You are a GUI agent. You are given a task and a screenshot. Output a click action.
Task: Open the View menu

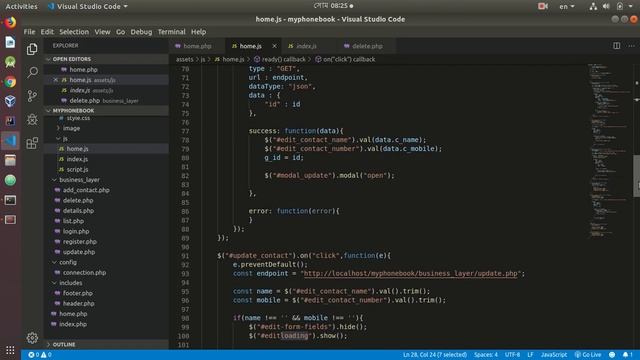[x=102, y=32]
